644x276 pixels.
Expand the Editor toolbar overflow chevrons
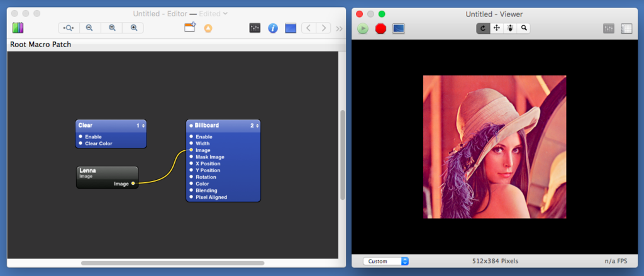tap(339, 28)
